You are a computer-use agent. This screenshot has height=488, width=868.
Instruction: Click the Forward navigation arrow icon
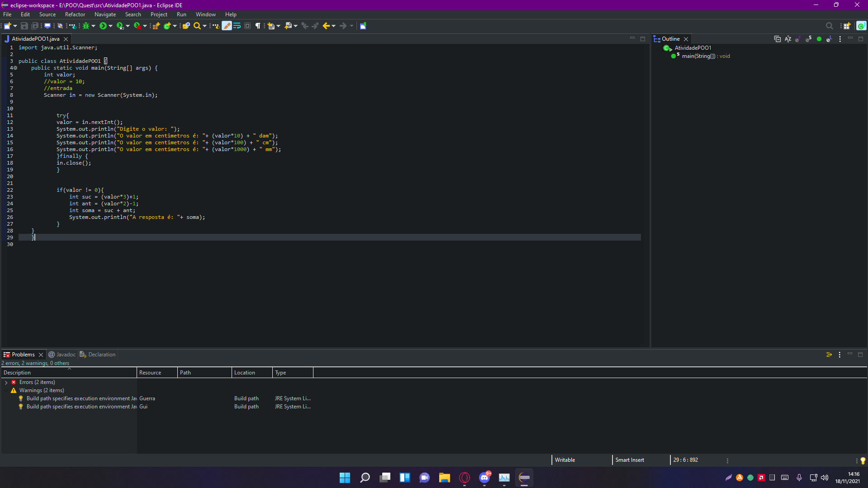click(343, 26)
